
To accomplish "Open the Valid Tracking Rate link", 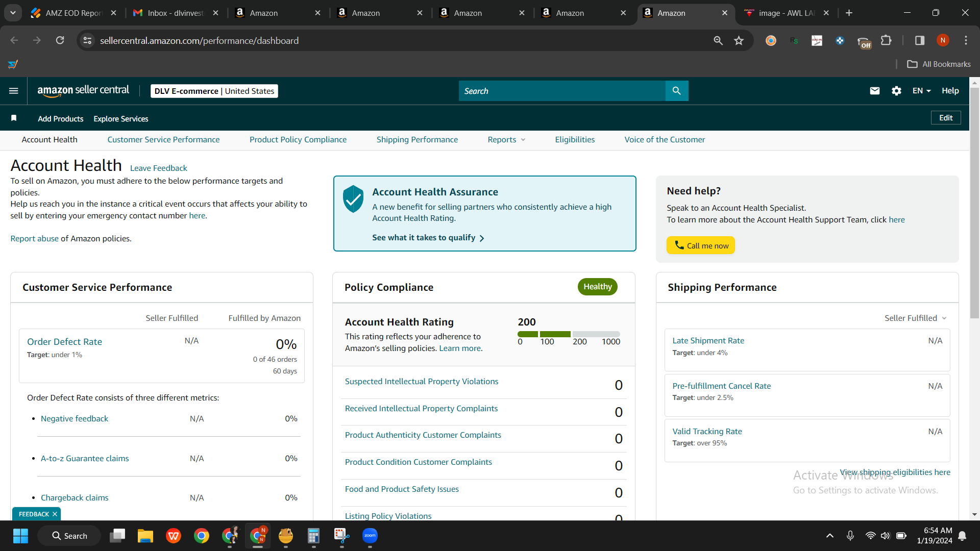I will (x=707, y=432).
